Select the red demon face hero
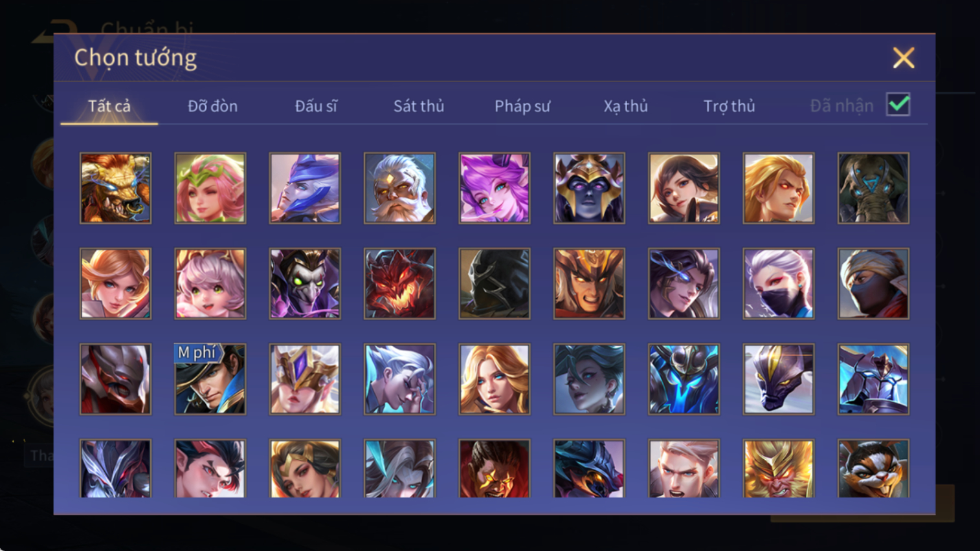This screenshot has height=551, width=980. [399, 283]
